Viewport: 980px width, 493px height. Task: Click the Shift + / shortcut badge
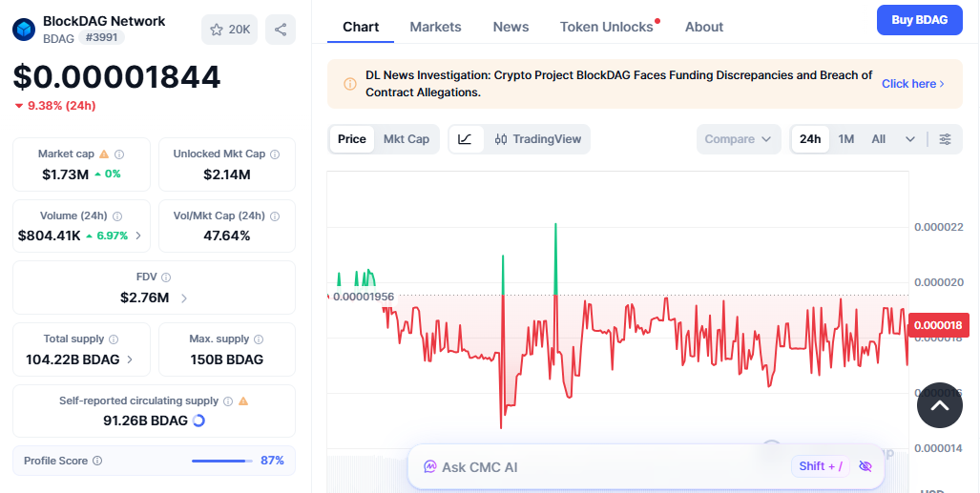coord(821,466)
